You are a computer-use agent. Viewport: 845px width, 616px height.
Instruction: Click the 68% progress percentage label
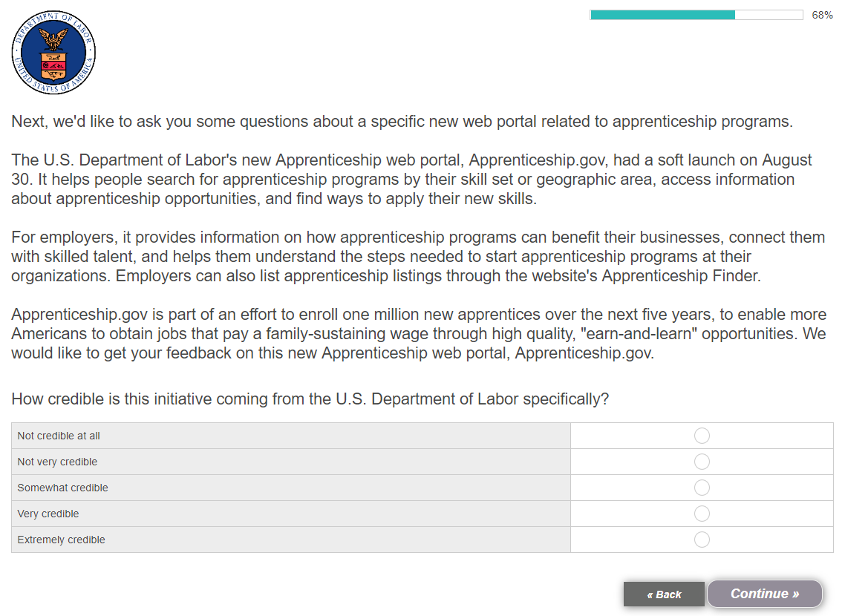pos(822,15)
